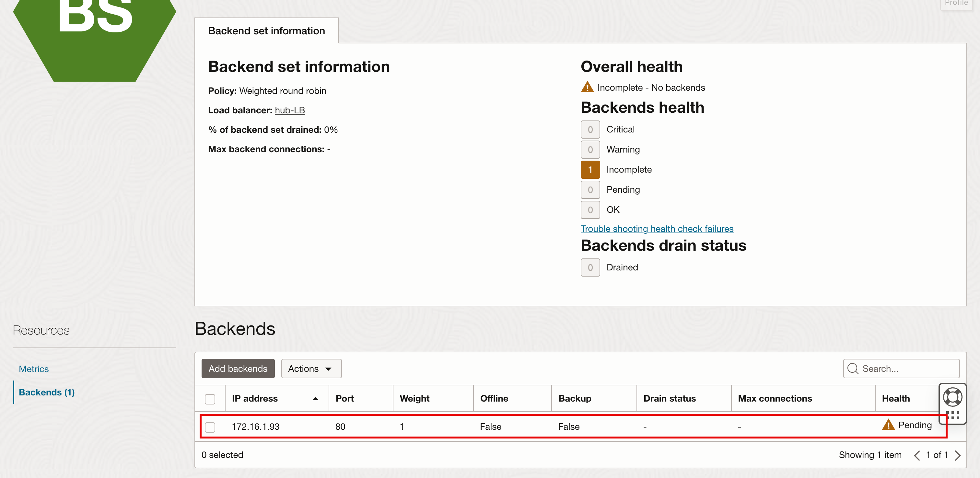Viewport: 980px width, 478px height.
Task: Open Trouble shooting health check failures link
Action: (657, 229)
